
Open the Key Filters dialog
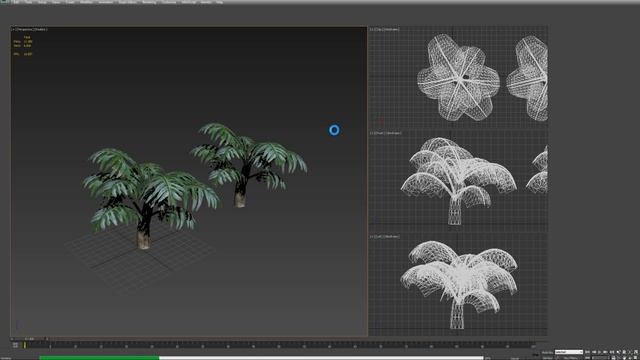point(571,358)
